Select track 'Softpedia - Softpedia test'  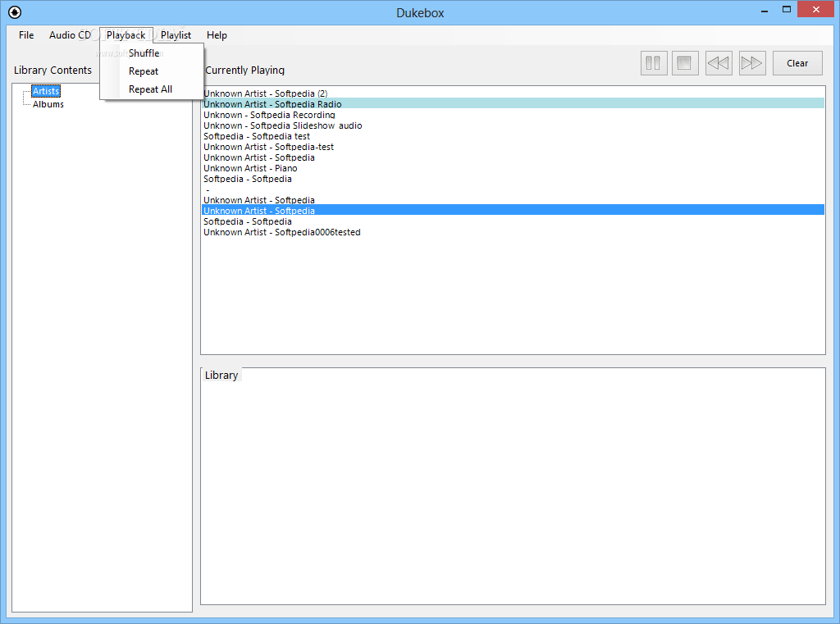513,136
